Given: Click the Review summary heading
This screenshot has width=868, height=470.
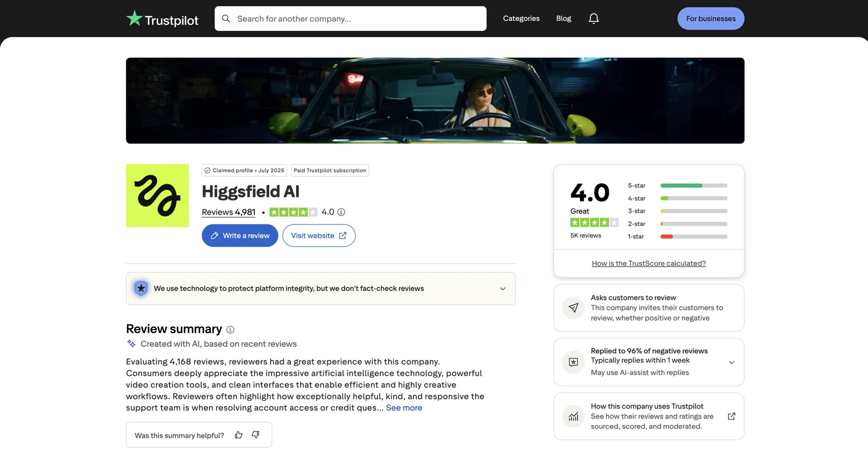Looking at the screenshot, I should [174, 329].
